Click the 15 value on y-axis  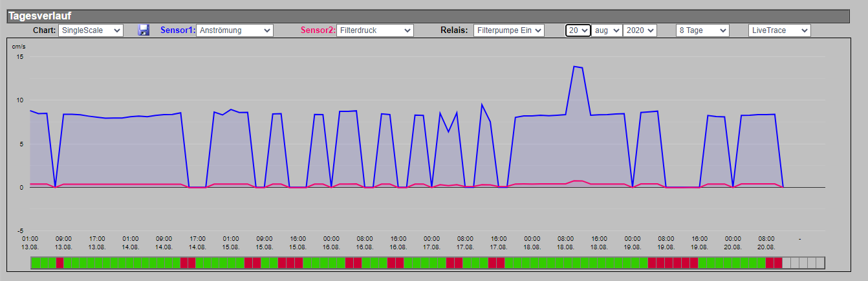[19, 57]
